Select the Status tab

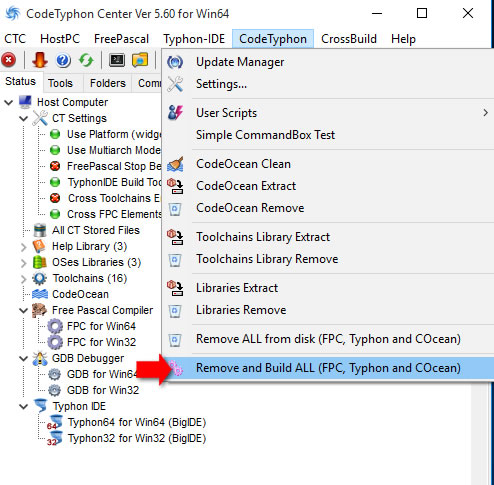tap(21, 81)
